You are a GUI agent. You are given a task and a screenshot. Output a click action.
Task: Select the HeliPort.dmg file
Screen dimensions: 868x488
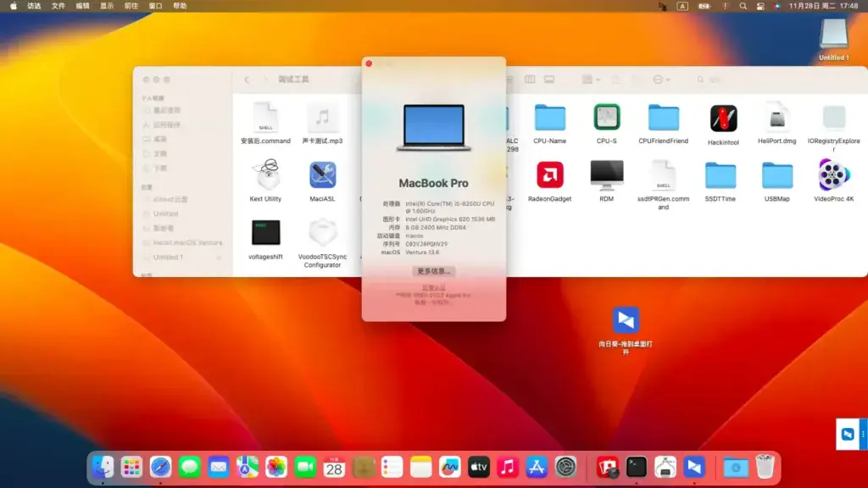coord(776,117)
